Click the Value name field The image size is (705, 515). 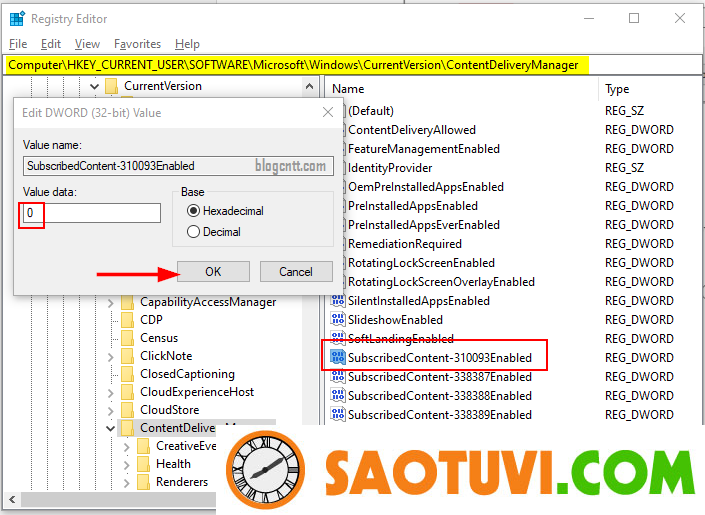coord(178,166)
